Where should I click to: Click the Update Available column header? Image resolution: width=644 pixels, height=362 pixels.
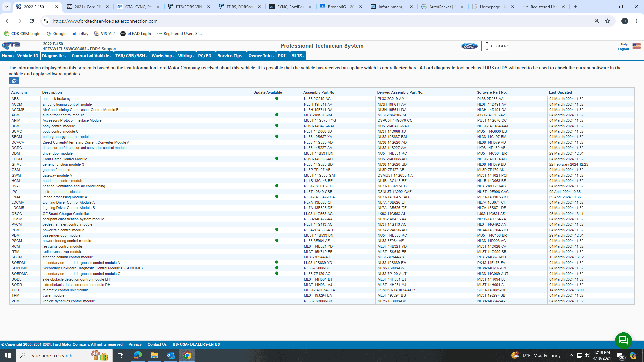coord(268,92)
